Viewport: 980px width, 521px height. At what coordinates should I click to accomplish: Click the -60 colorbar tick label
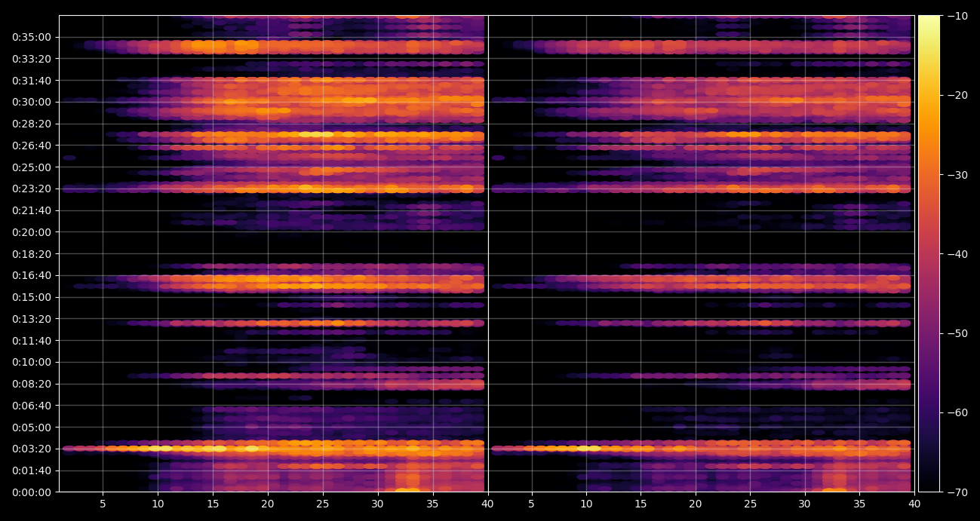[x=957, y=413]
